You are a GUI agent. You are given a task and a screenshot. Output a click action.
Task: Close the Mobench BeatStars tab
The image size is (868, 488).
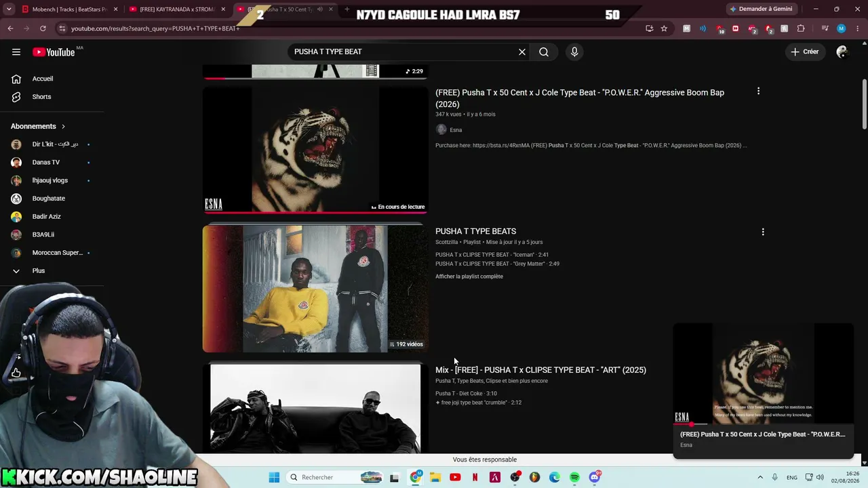tap(116, 9)
